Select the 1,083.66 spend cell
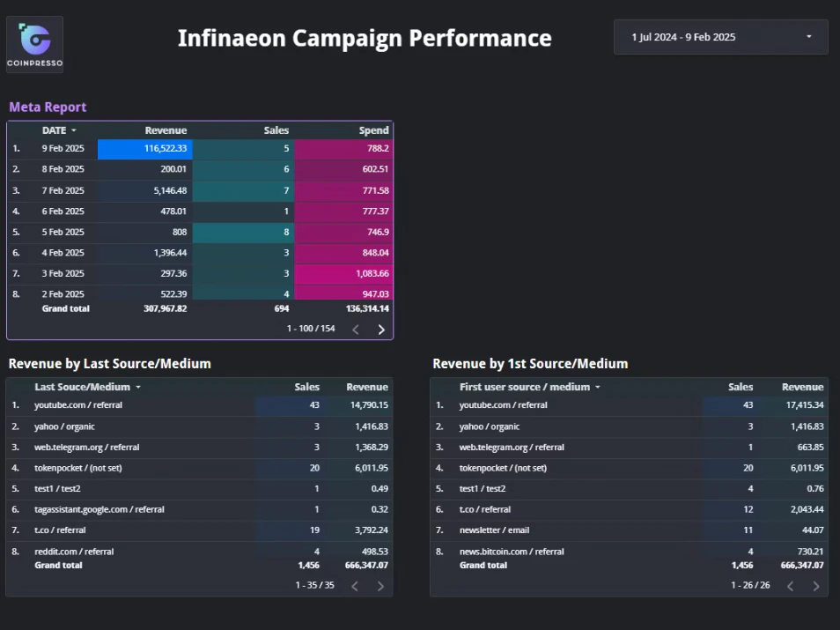The height and width of the screenshot is (630, 840). (x=343, y=273)
